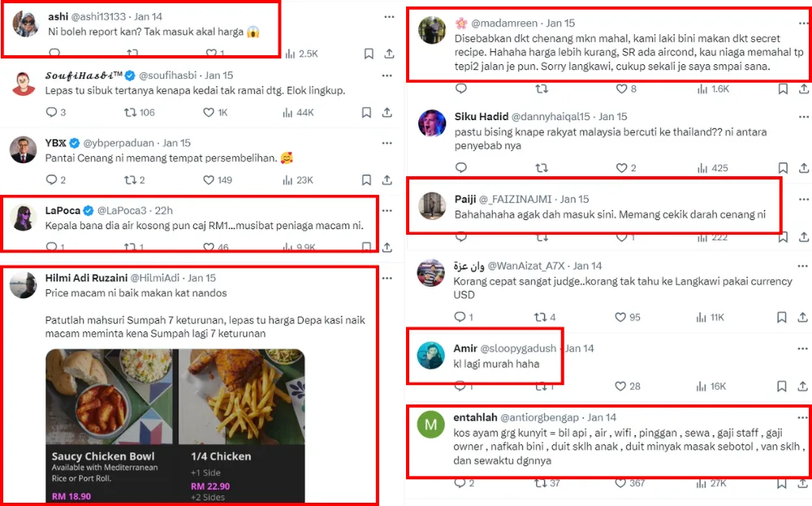Share YBX's tweet via share icon
The height and width of the screenshot is (506, 812).
click(389, 179)
